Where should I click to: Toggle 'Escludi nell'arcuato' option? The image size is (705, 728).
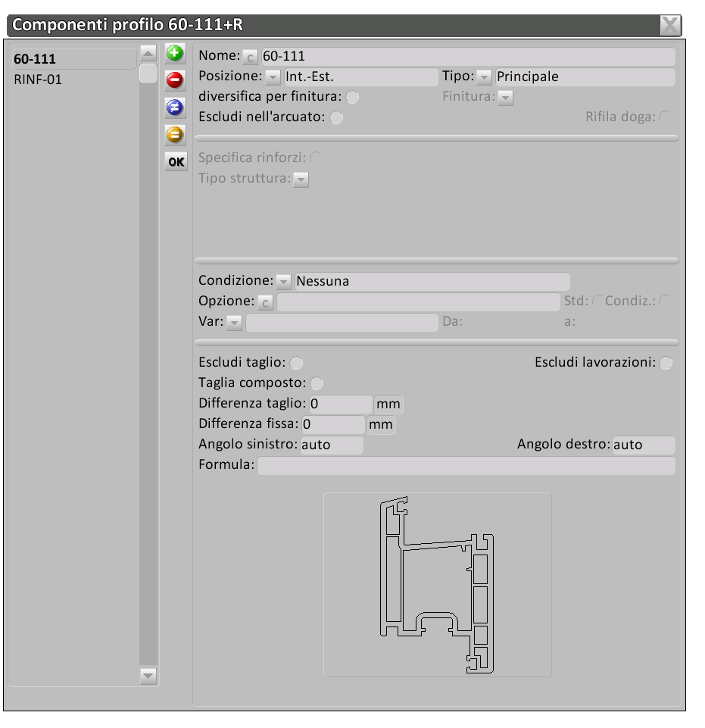point(337,117)
